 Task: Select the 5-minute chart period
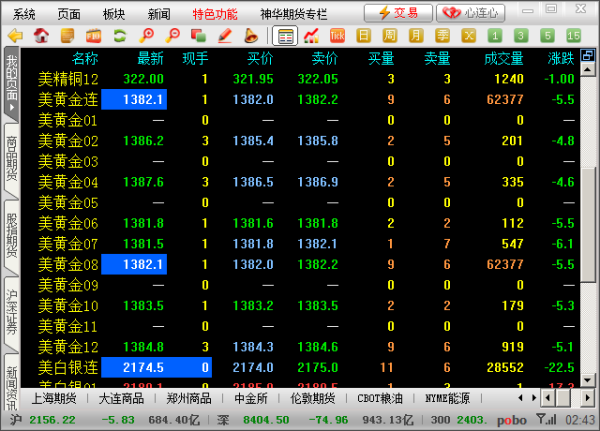tap(547, 36)
